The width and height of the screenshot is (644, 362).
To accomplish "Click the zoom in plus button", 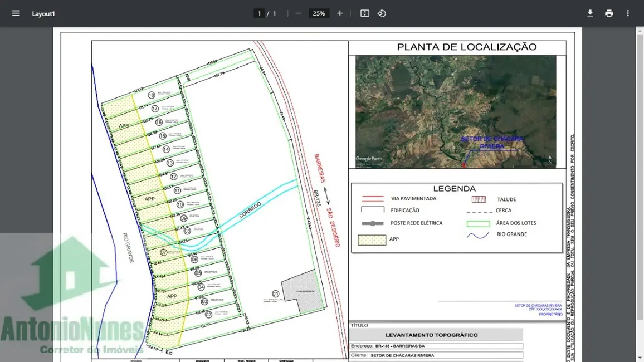I will tap(340, 13).
